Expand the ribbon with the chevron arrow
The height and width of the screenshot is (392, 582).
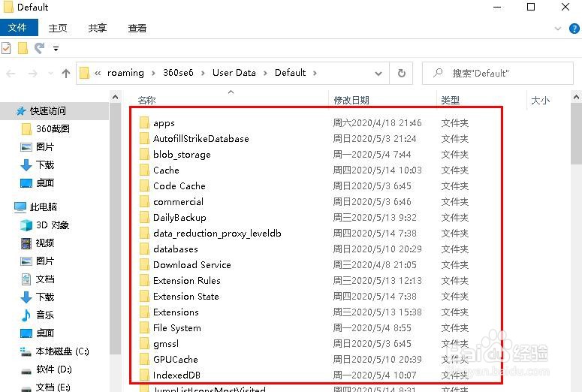coord(557,29)
